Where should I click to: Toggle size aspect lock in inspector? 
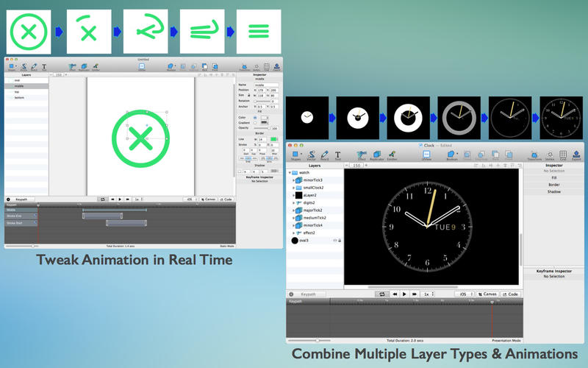248,96
